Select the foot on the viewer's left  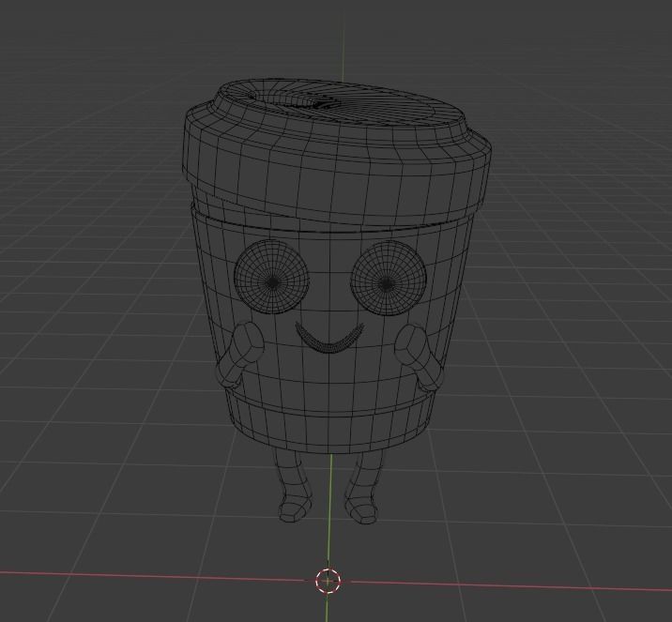296,508
